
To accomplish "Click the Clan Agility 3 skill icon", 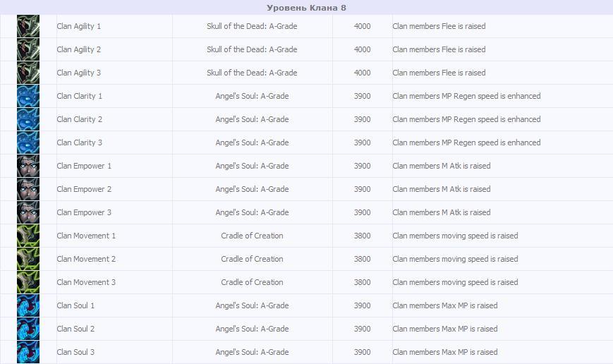I will tap(28, 73).
